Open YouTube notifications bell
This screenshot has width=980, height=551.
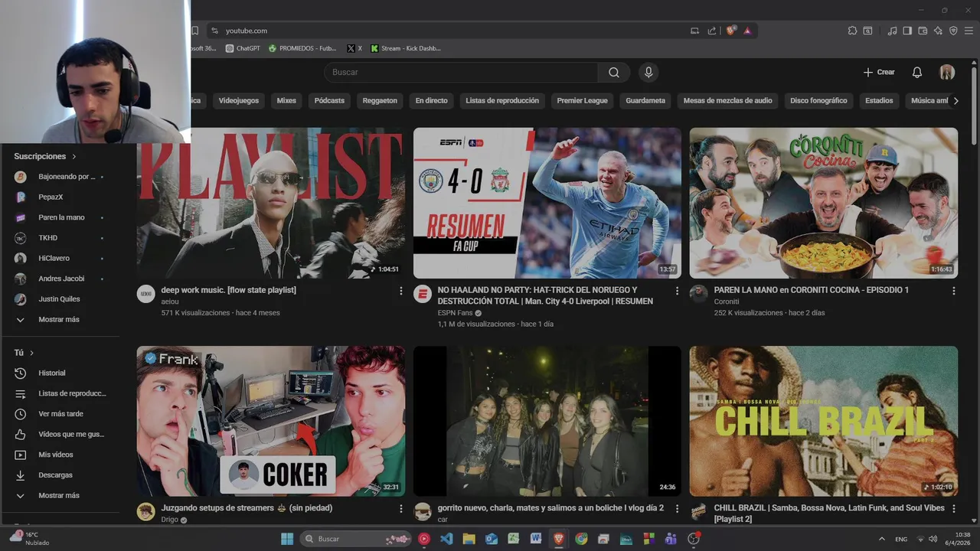[917, 72]
